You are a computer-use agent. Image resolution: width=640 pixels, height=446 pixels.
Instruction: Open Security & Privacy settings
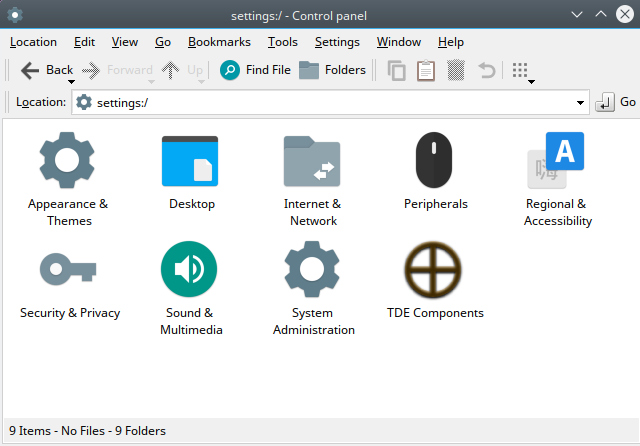coord(68,270)
